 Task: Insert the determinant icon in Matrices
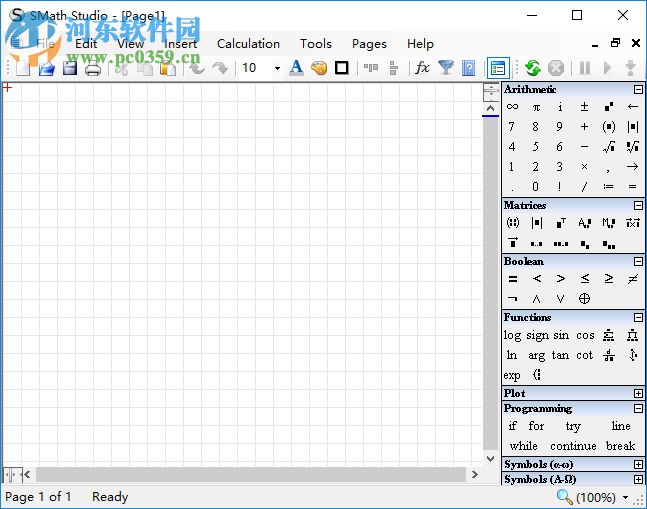(x=536, y=223)
